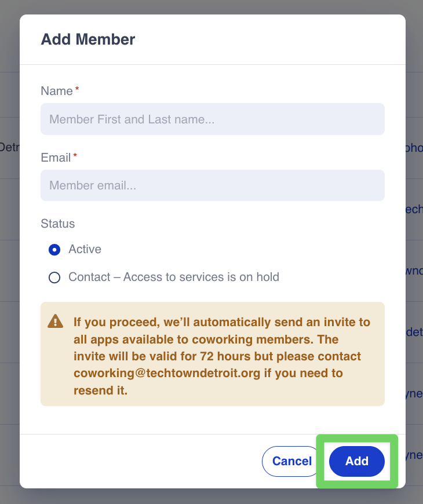The height and width of the screenshot is (504, 423).
Task: Click the '72 hours' phrase in warning
Action: [221, 356]
